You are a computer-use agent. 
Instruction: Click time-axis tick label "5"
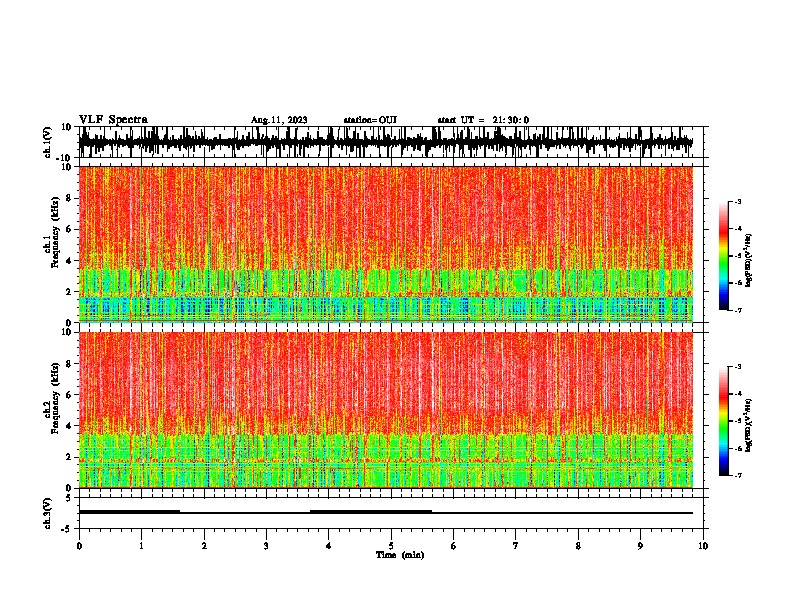tap(391, 546)
